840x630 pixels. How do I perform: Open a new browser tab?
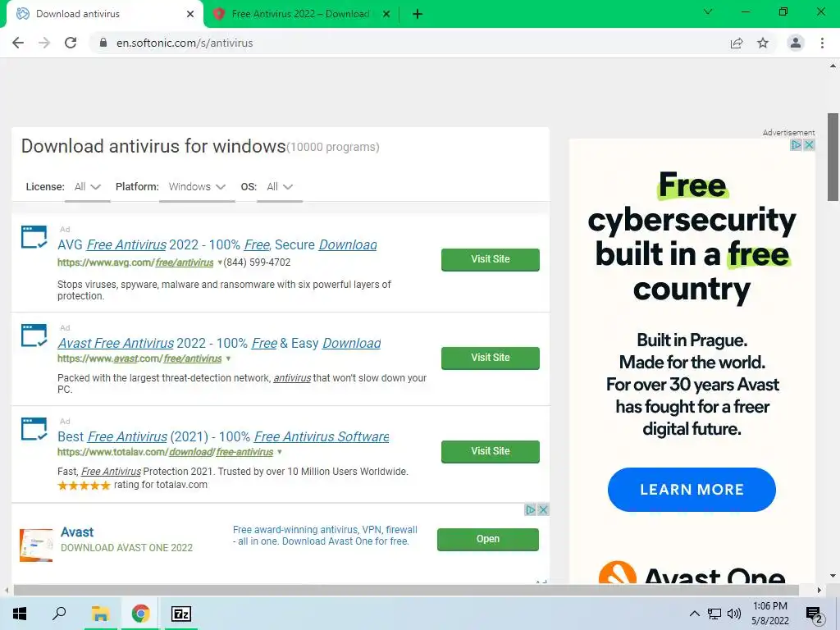418,14
